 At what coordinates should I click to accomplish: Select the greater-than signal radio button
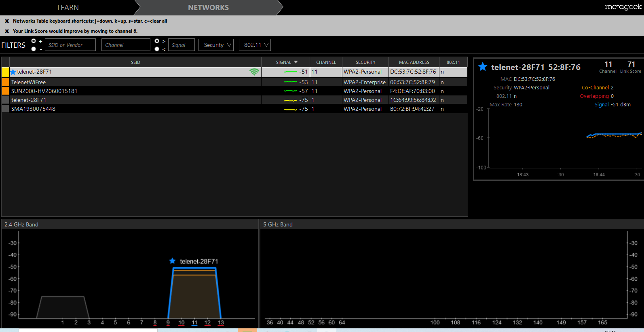point(157,41)
